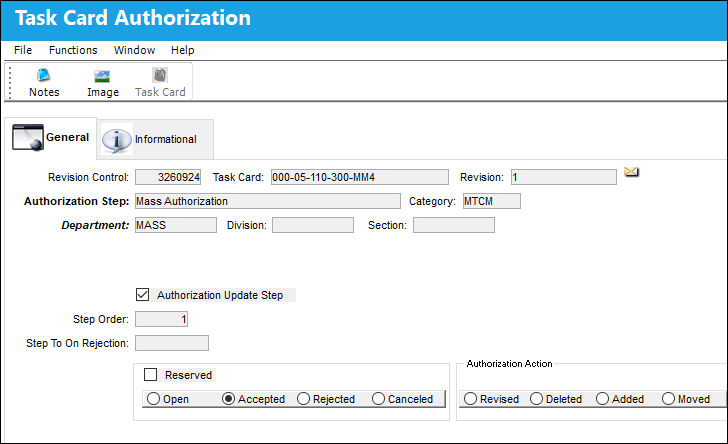The height and width of the screenshot is (444, 728).
Task: Open the File menu
Action: (23, 50)
